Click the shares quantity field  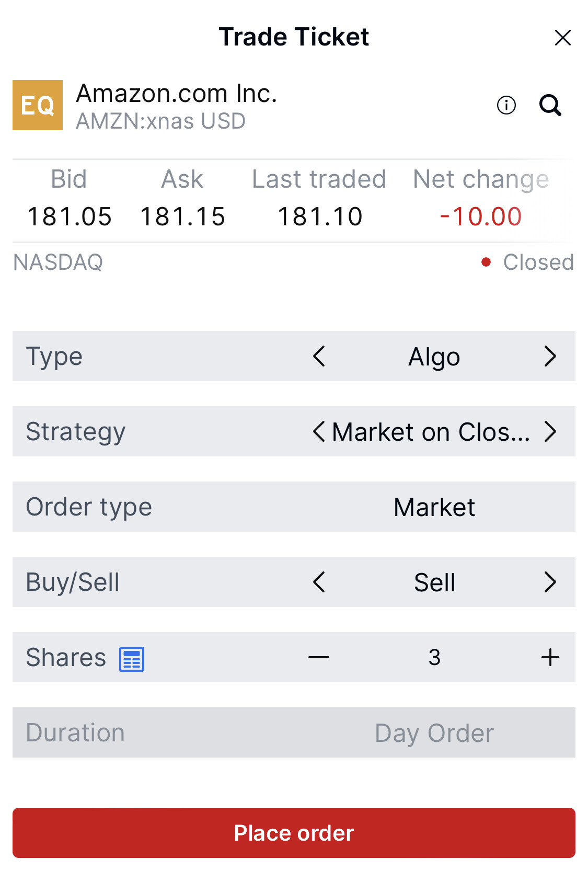pos(434,657)
